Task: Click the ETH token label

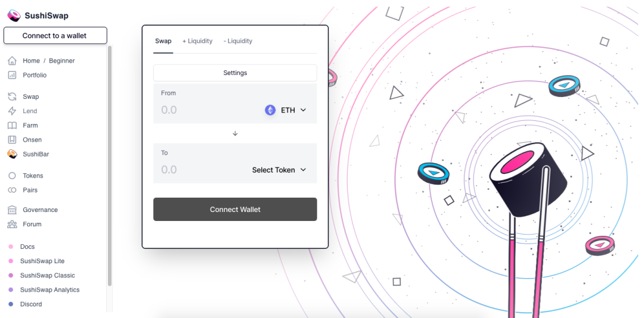Action: [288, 110]
